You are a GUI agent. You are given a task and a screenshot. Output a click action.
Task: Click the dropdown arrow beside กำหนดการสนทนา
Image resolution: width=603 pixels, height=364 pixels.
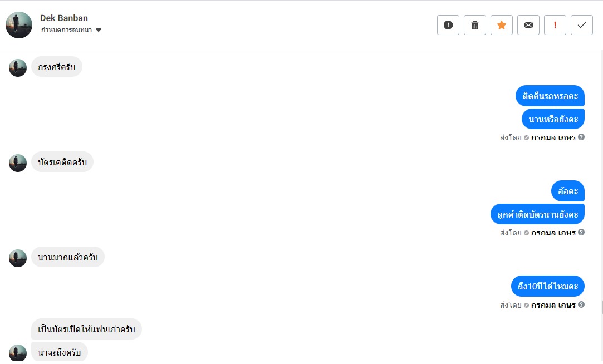pyautogui.click(x=99, y=30)
